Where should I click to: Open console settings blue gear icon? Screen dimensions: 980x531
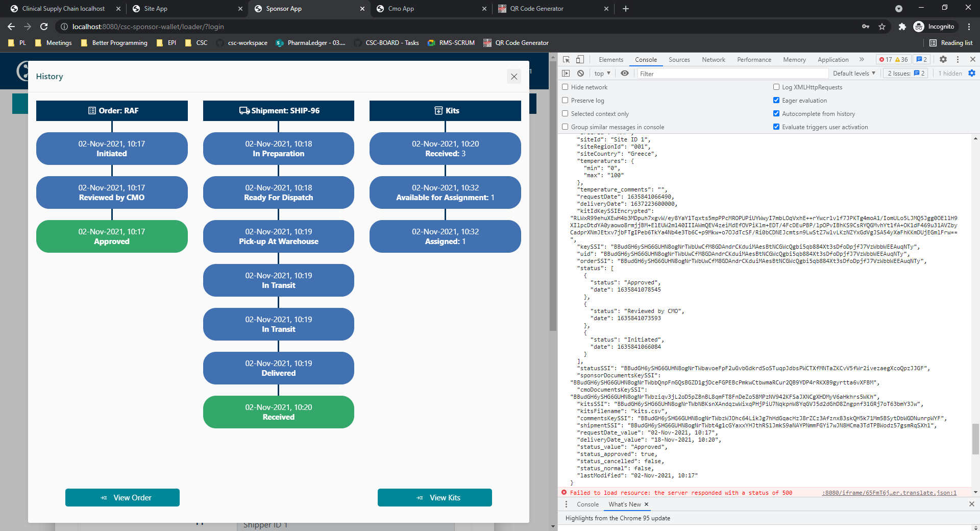pos(972,73)
